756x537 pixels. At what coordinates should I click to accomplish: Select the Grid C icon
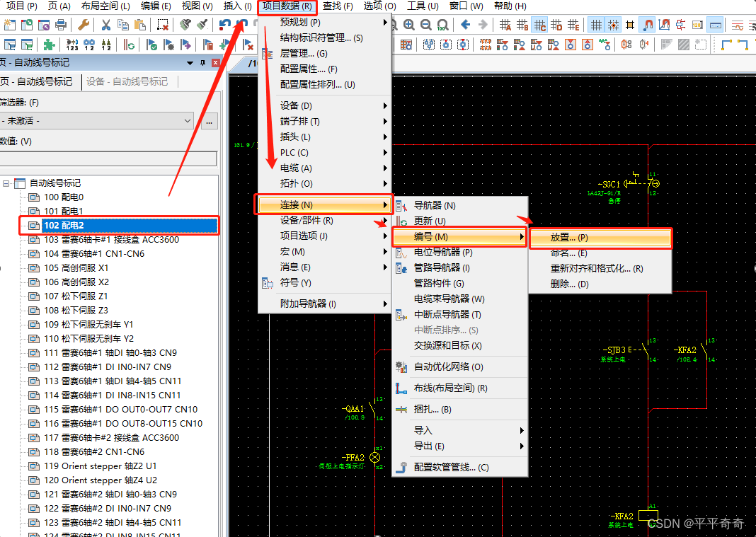539,25
